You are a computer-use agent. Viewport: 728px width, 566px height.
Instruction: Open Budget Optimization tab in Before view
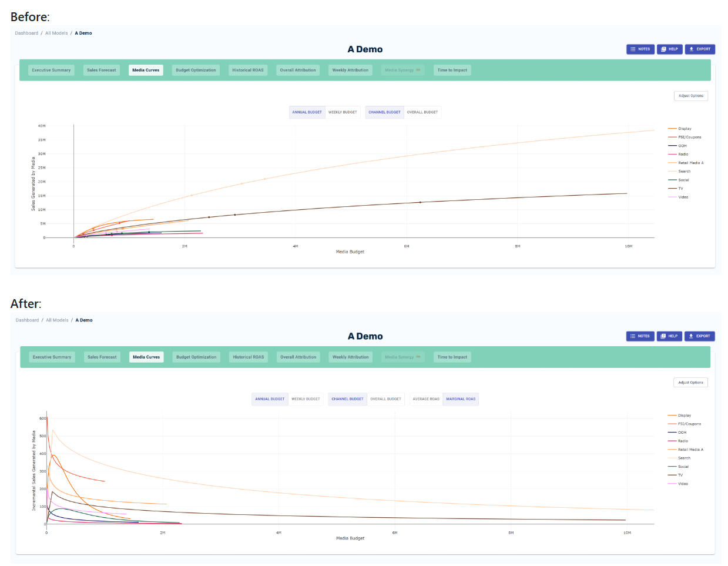196,70
